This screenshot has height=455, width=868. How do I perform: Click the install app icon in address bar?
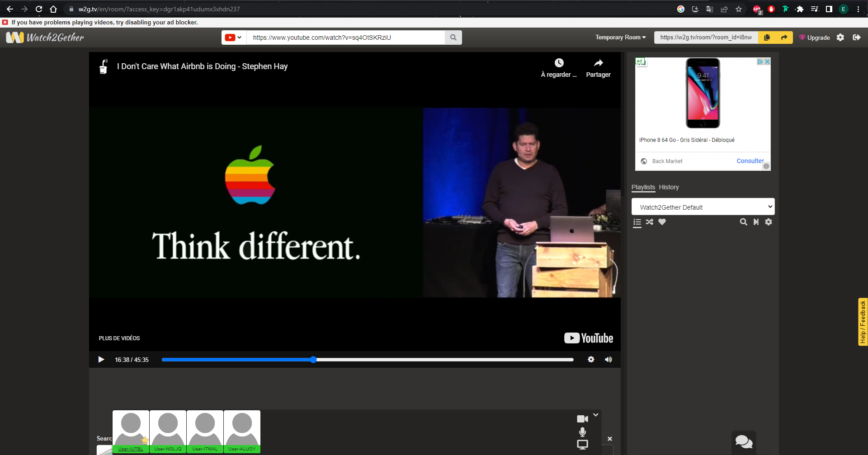tap(695, 9)
